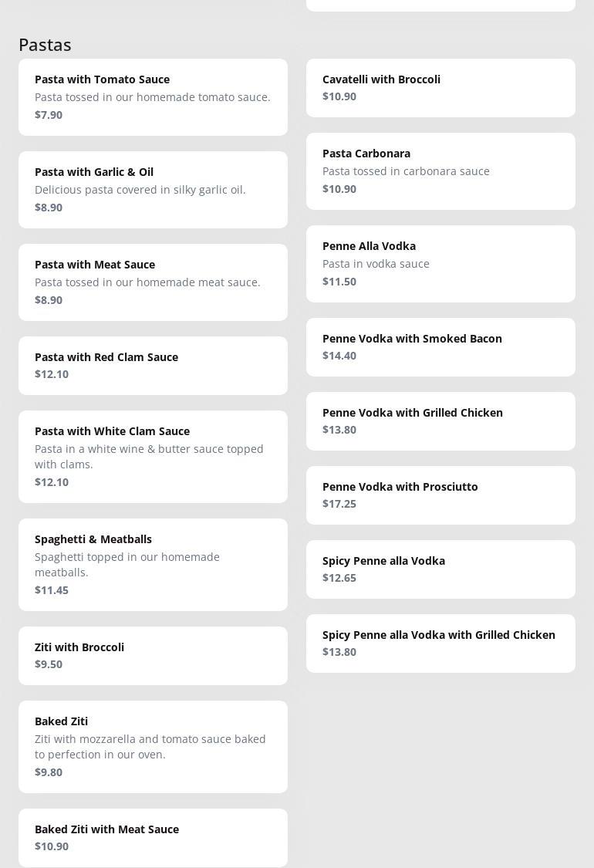Select Spicy Penne alla Vodka at $12.65
Image resolution: width=594 pixels, height=868 pixels.
click(x=440, y=569)
